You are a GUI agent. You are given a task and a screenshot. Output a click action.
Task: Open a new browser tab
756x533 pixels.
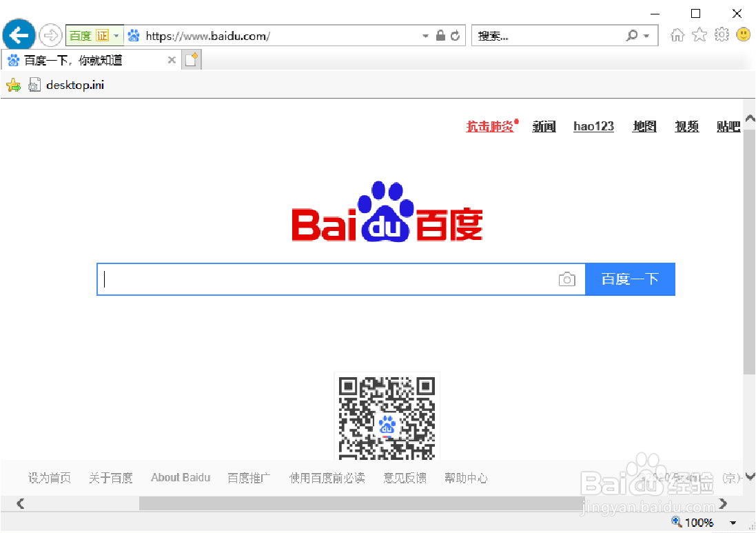pos(191,59)
